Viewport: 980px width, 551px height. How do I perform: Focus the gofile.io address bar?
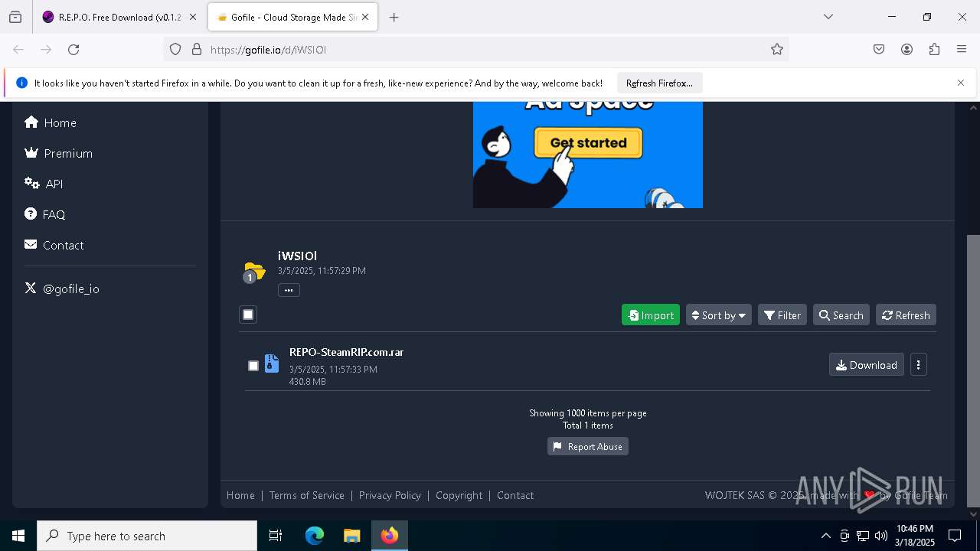pos(475,50)
